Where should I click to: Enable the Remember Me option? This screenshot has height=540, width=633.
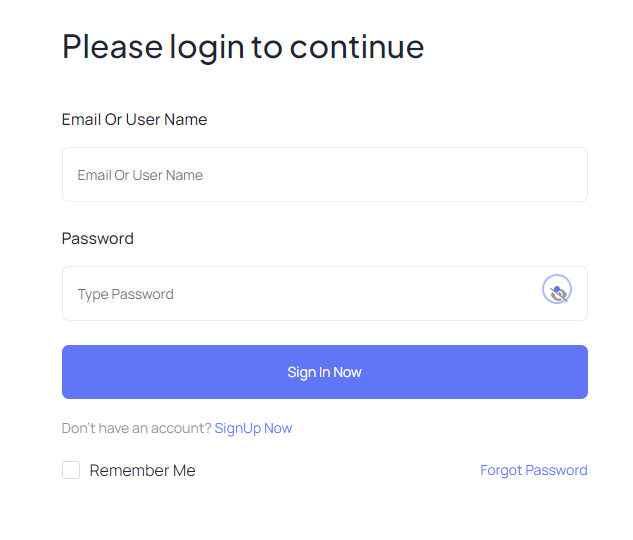click(71, 470)
